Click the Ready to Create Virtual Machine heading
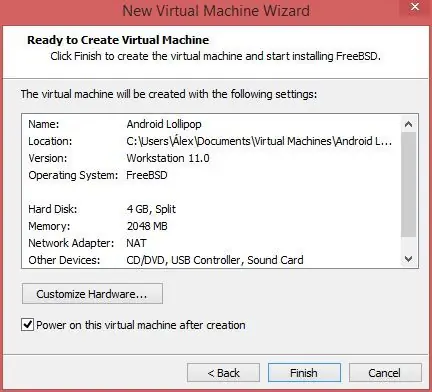432x392 pixels. point(118,40)
